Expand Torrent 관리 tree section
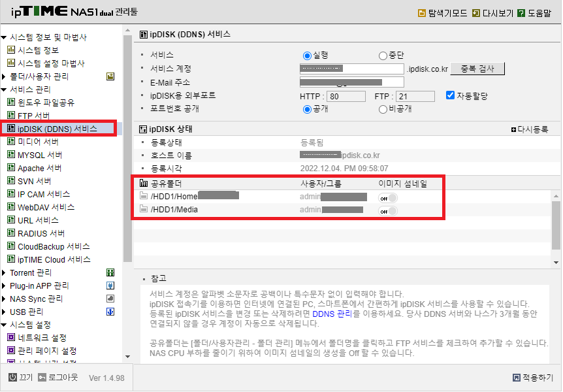The height and width of the screenshot is (392, 563). (x=3, y=272)
